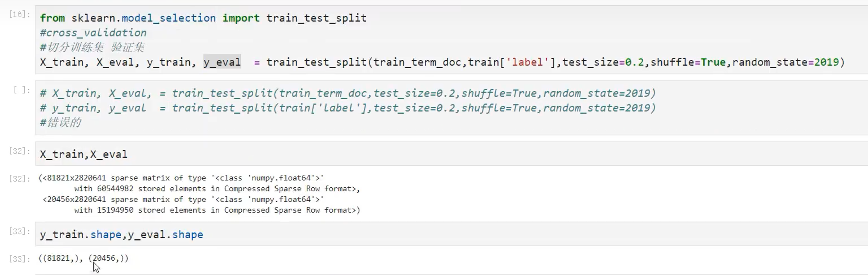Click the ((81821,), (20456,)) output text
Viewport: 868px width, 275px height.
pyautogui.click(x=83, y=258)
